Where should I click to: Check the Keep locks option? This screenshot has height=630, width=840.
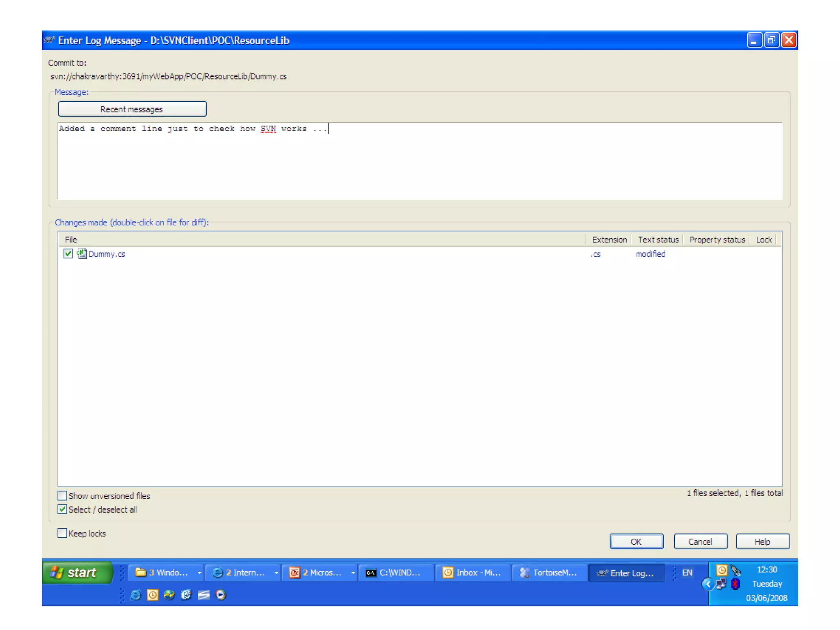62,533
